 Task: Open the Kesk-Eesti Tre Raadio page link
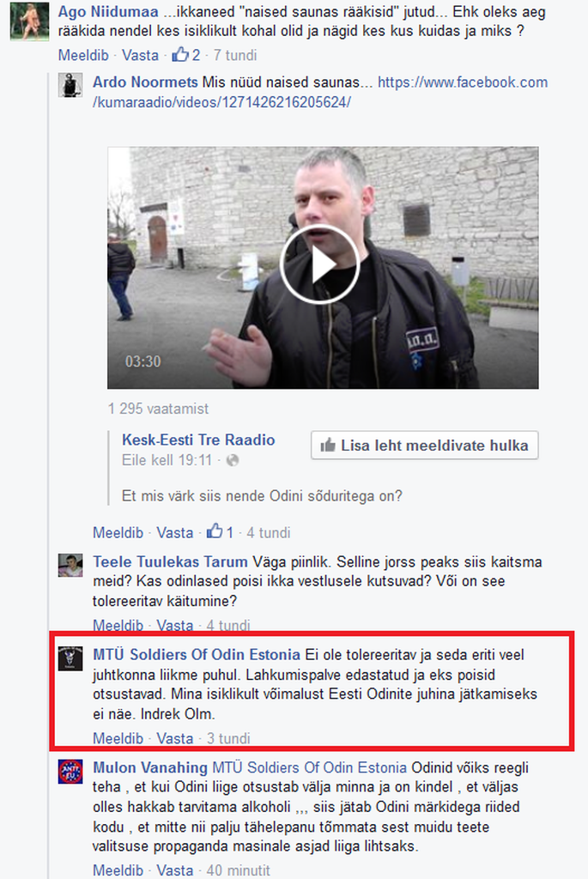[198, 439]
